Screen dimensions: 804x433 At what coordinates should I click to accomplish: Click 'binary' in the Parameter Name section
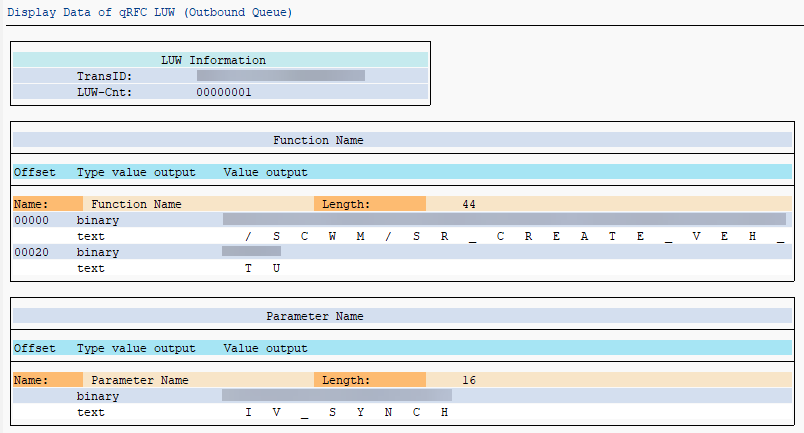point(98,396)
